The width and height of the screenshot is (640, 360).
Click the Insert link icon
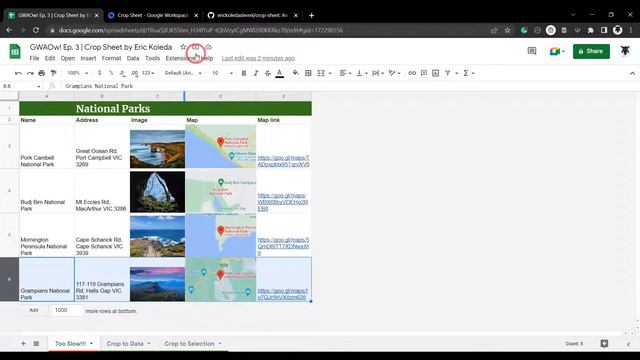(x=412, y=73)
